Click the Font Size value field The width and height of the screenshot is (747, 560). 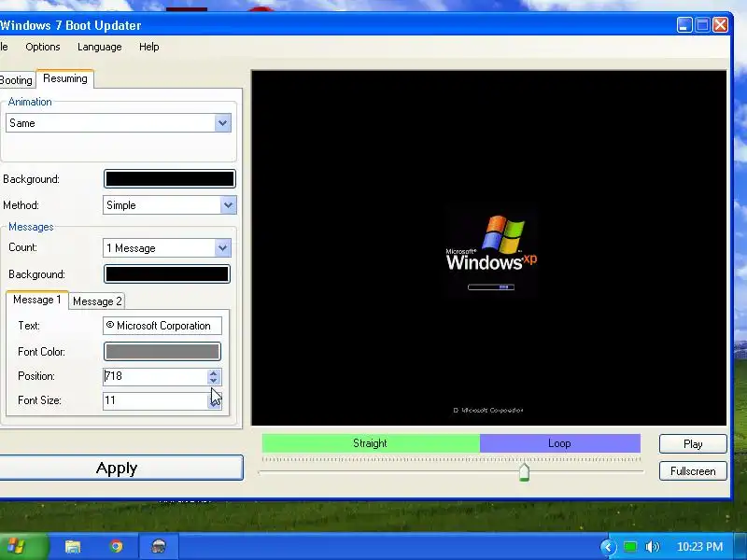[x=155, y=400]
